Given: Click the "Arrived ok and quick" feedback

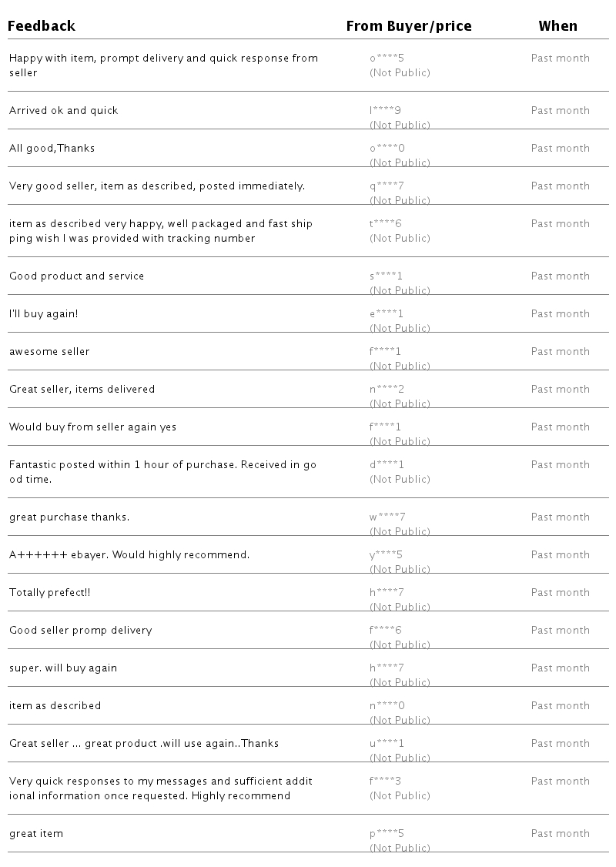Looking at the screenshot, I should coord(64,110).
